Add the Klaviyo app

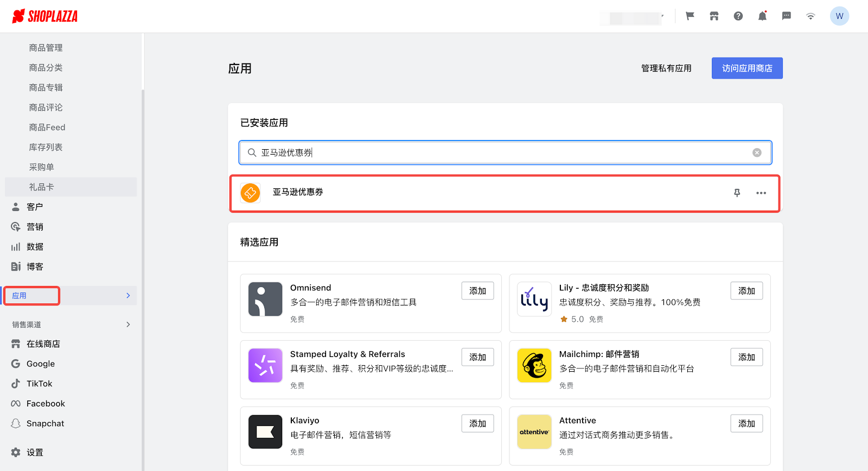477,423
